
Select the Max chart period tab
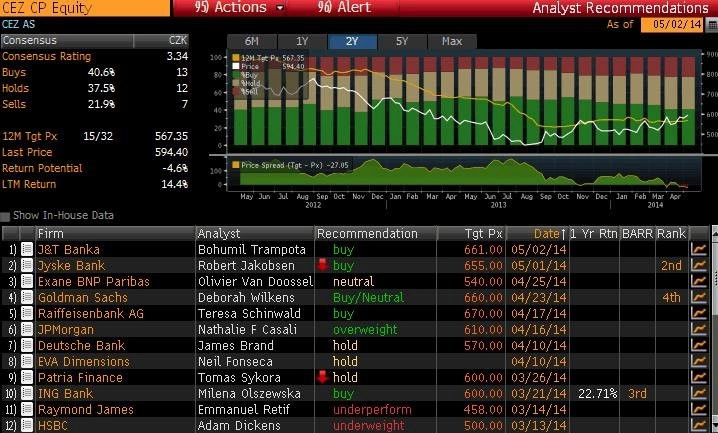coord(452,41)
